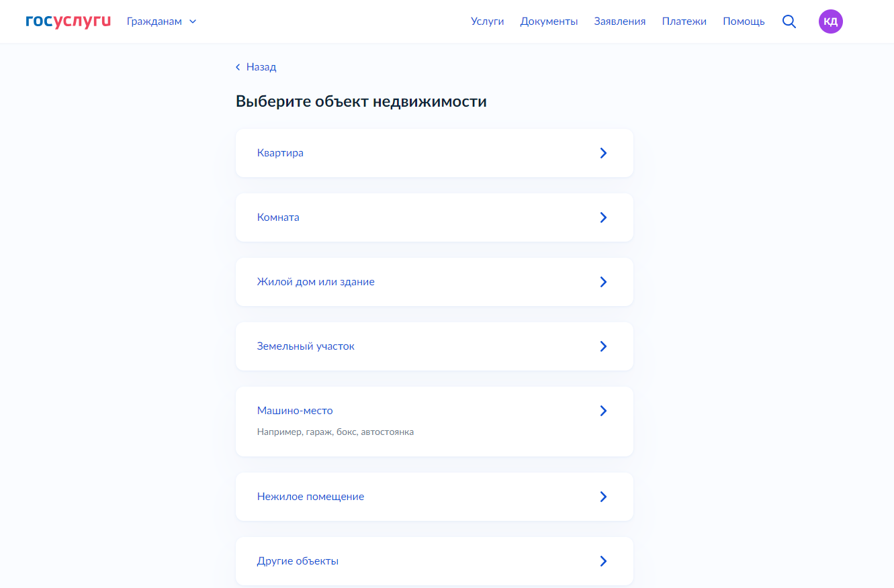Open the Документы menu item
The width and height of the screenshot is (894, 588).
[x=549, y=21]
